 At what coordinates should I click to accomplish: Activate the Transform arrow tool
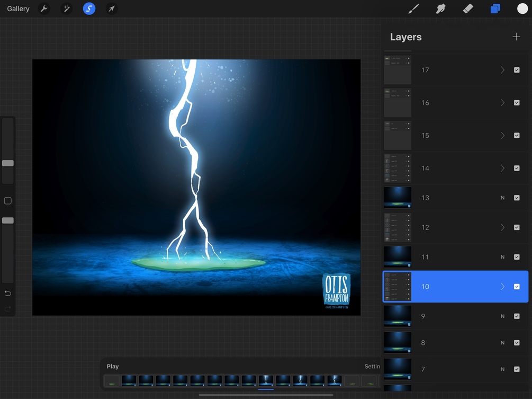(112, 8)
